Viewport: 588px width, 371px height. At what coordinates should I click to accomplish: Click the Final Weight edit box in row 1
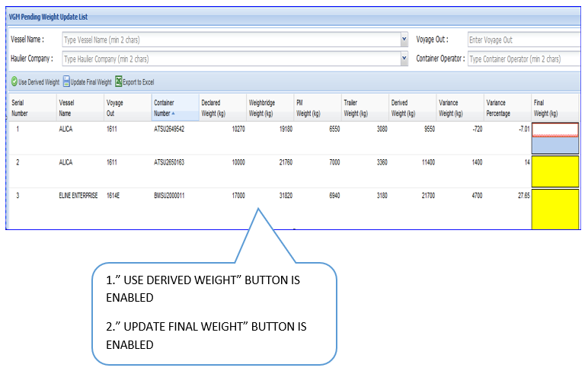[x=555, y=130]
